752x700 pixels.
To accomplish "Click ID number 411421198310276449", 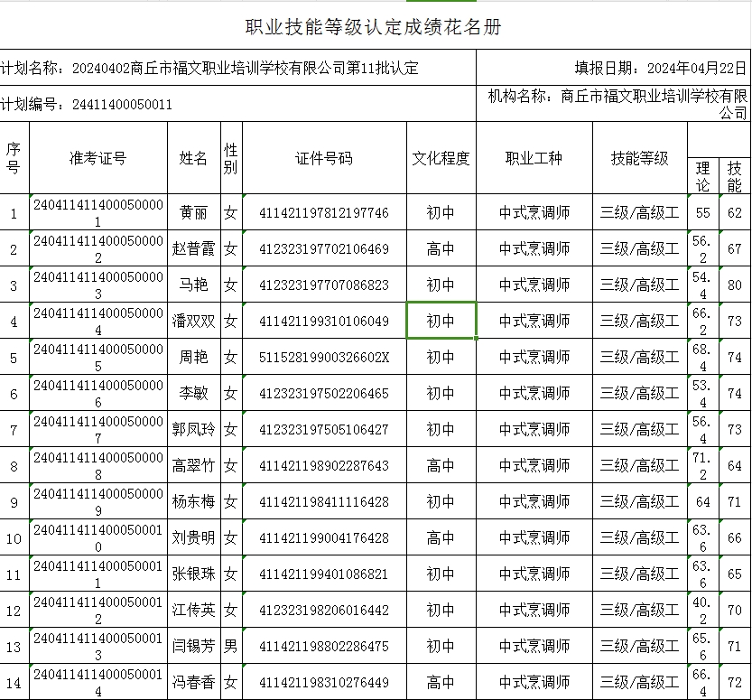I will [324, 682].
